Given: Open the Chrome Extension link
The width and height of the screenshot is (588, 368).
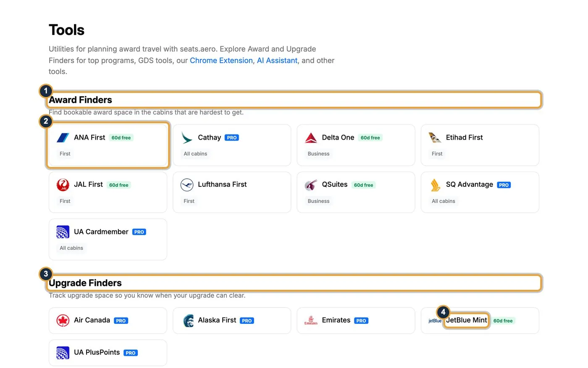Looking at the screenshot, I should 221,60.
